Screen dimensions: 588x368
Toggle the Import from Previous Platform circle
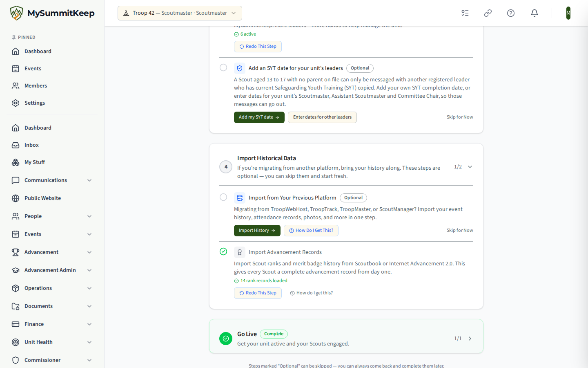pyautogui.click(x=223, y=197)
